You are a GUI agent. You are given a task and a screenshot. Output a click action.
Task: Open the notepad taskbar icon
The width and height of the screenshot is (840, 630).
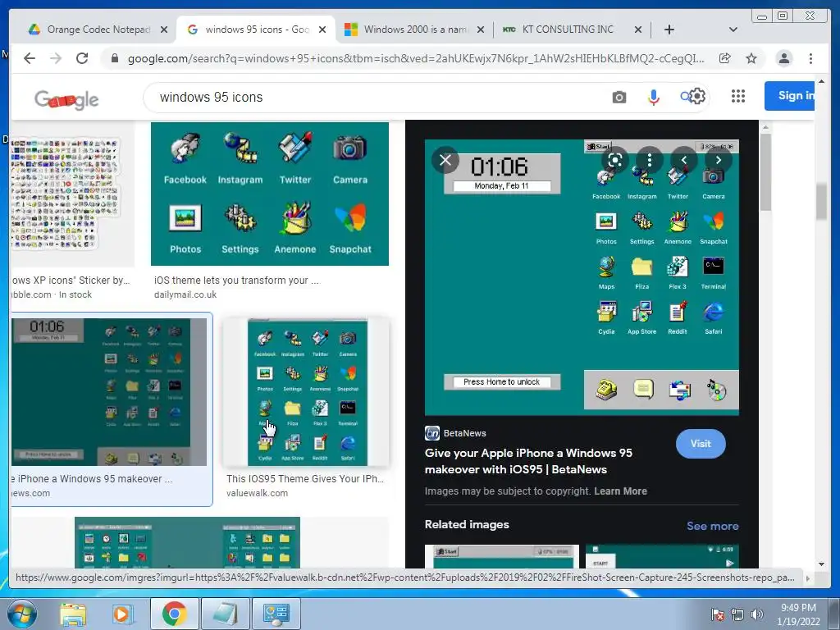(226, 614)
